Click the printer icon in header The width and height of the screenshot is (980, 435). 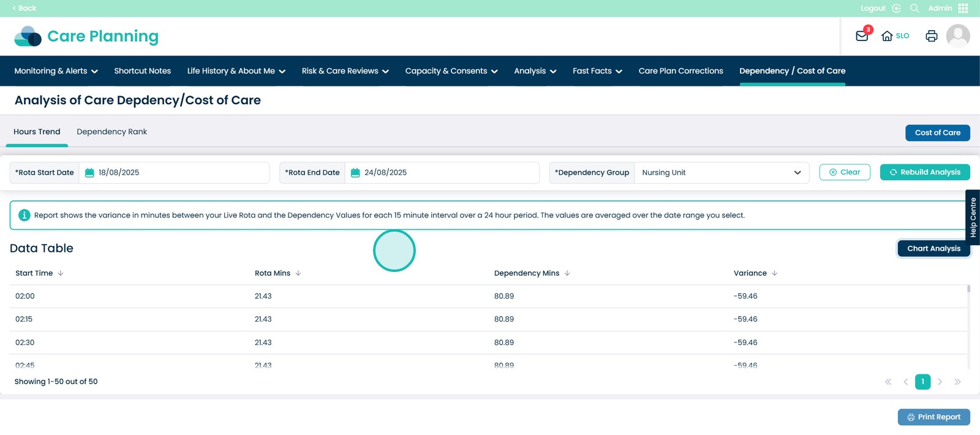point(931,36)
